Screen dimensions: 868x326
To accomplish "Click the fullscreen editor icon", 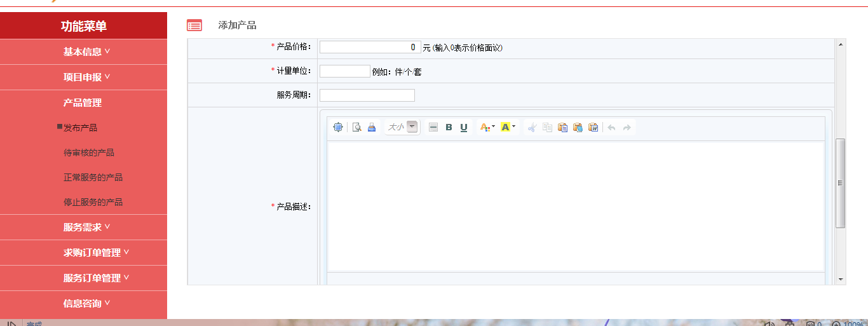I will pyautogui.click(x=338, y=127).
